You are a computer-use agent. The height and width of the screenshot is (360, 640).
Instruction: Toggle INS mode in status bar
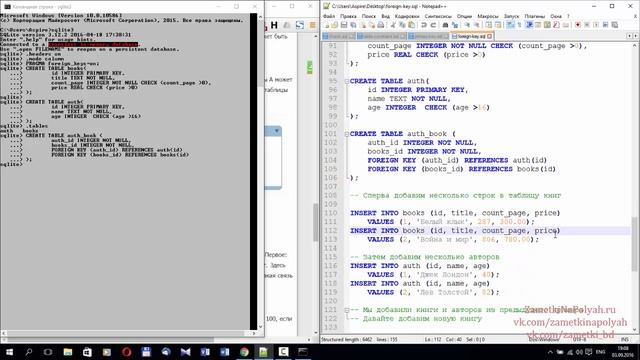tap(624, 339)
